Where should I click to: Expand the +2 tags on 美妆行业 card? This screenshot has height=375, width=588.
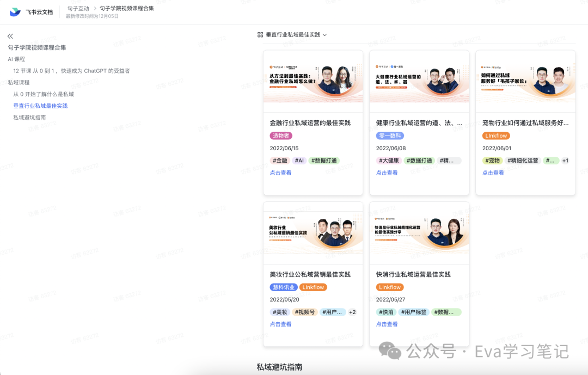[x=352, y=312]
